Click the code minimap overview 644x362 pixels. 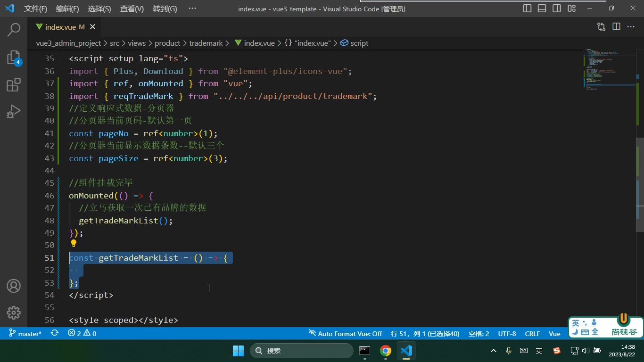click(x=609, y=68)
